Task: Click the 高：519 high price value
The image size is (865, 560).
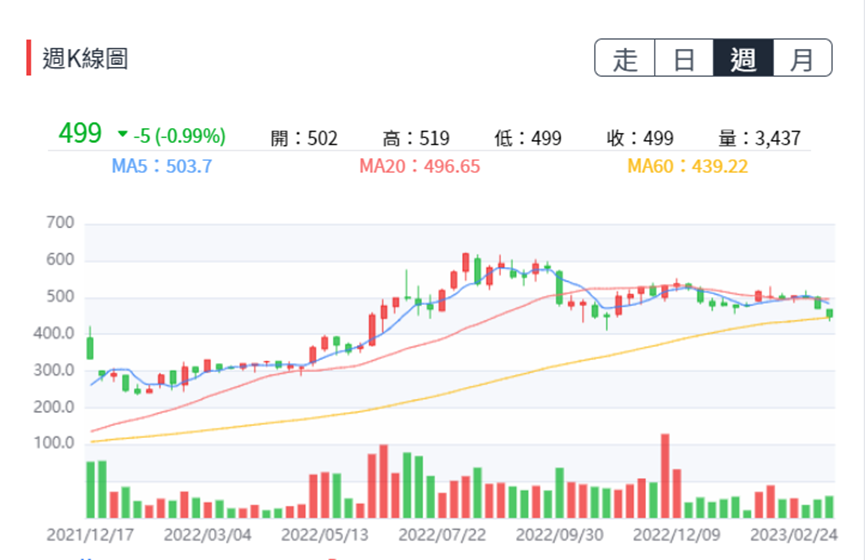Action: pos(416,139)
